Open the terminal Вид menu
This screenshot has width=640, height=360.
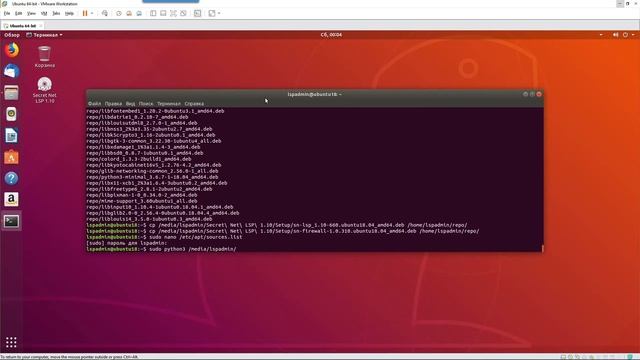click(130, 104)
